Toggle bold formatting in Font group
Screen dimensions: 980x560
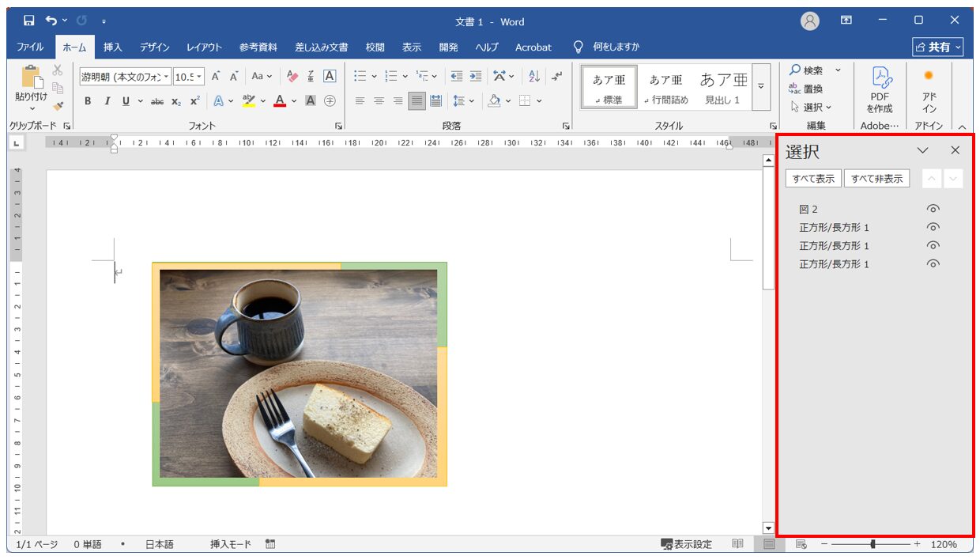88,100
